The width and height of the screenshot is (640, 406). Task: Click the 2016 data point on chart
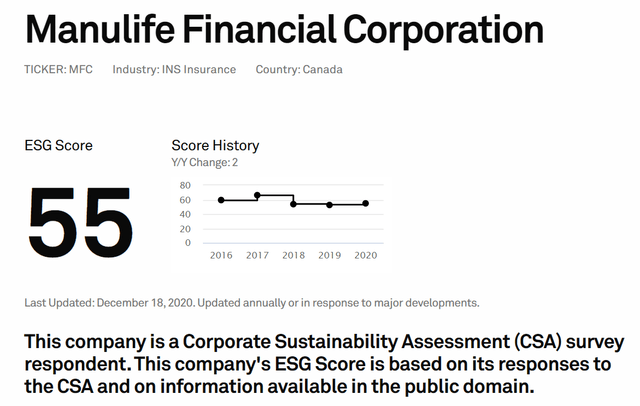coord(221,200)
